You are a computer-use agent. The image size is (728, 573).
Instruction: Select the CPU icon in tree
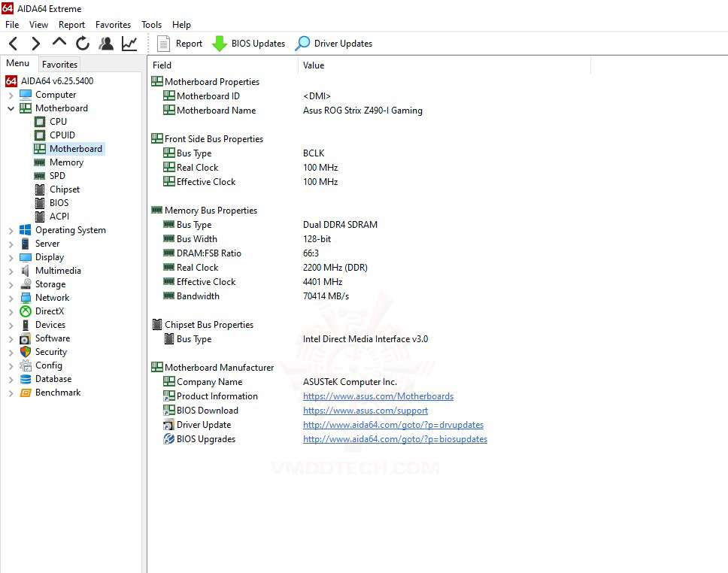click(x=40, y=122)
